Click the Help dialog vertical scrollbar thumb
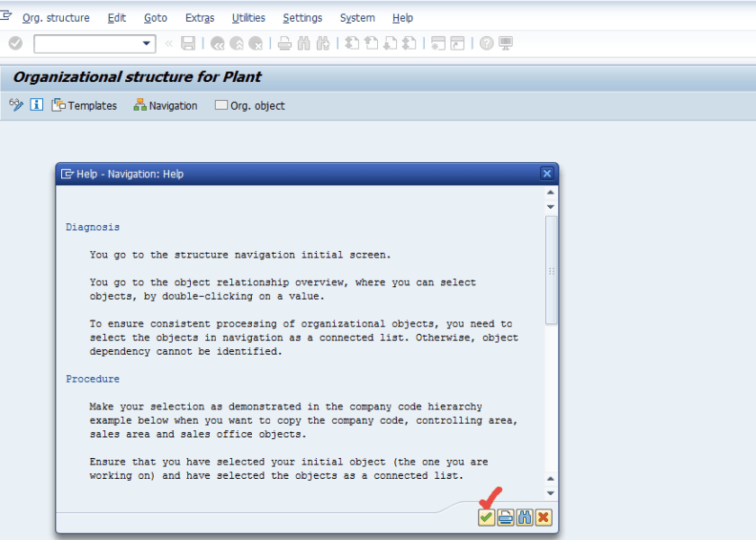The height and width of the screenshot is (540, 756). click(x=551, y=271)
